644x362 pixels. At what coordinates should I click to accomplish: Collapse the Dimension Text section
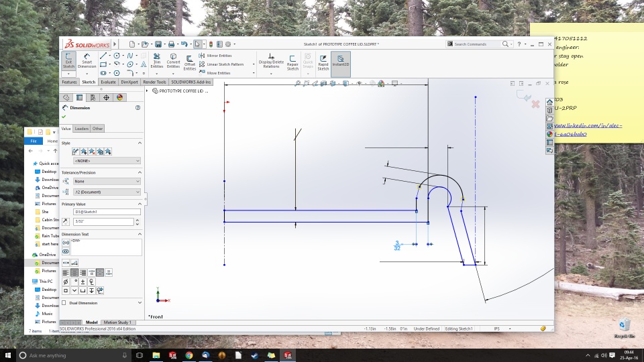[140, 235]
